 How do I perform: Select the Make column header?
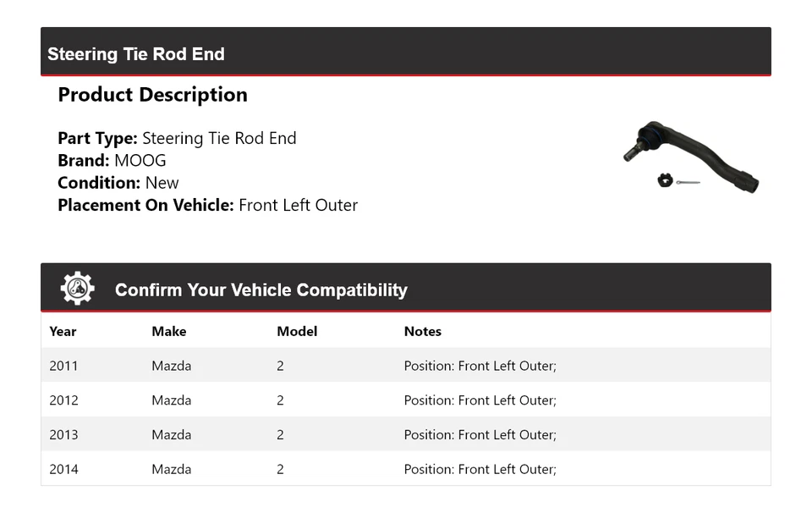point(169,331)
